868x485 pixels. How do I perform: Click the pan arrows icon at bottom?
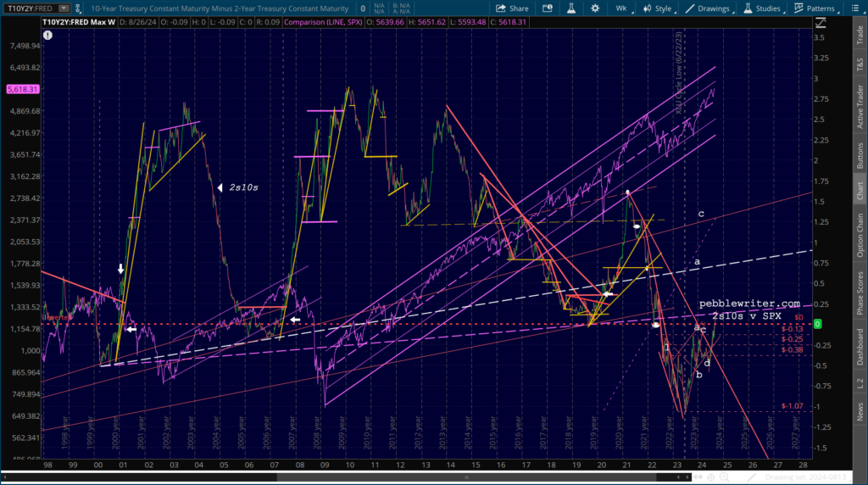(698, 477)
